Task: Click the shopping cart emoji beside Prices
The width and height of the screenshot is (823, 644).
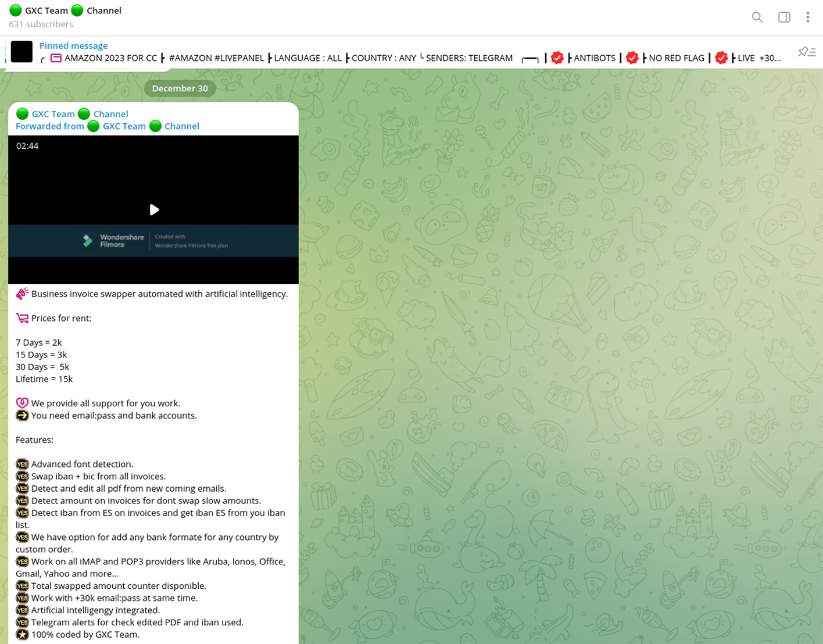Action: 22,319
